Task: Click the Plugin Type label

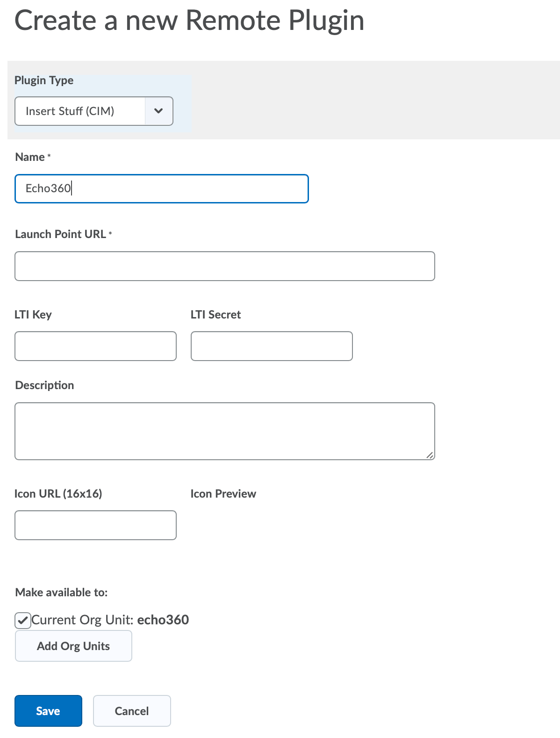Action: pos(44,80)
